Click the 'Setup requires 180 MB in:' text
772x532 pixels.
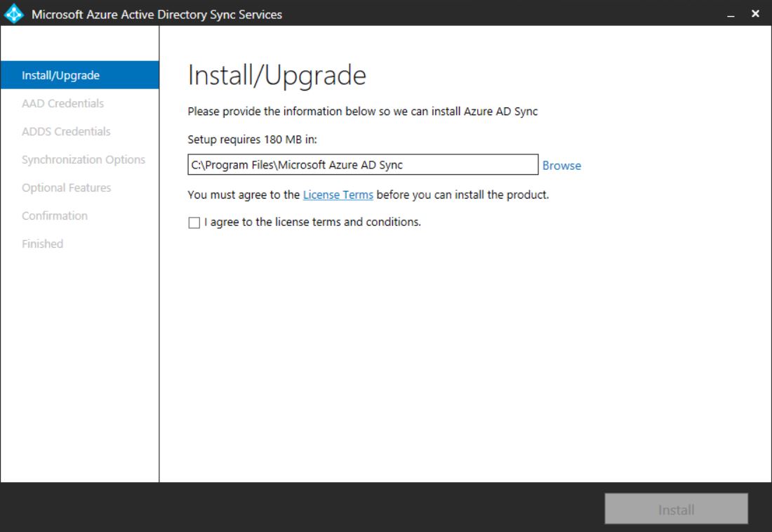point(252,140)
